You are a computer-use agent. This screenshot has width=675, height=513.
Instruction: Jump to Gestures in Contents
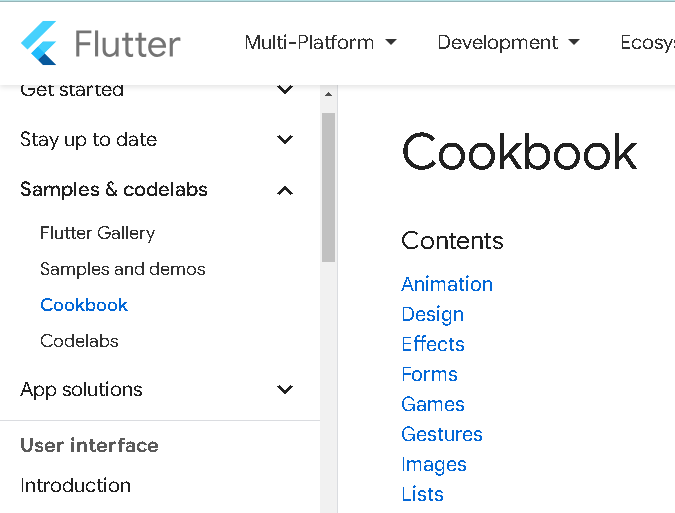[x=442, y=434]
